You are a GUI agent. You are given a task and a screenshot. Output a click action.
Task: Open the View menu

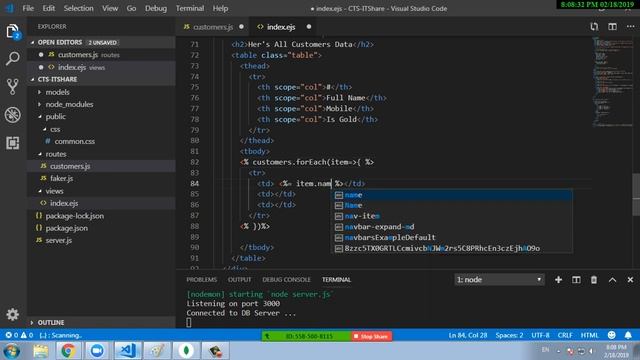[110, 8]
